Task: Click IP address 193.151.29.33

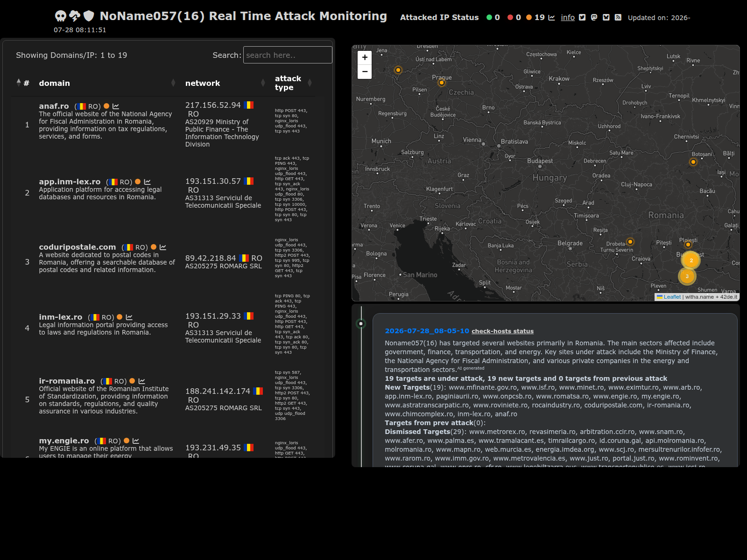Action: tap(213, 316)
